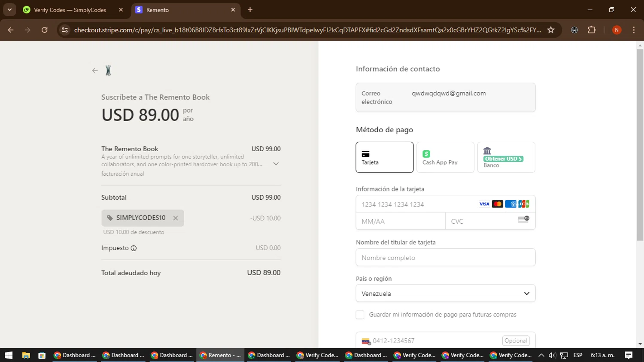Screen dimensions: 644x362
Task: Click the card number field
Action: click(445, 204)
